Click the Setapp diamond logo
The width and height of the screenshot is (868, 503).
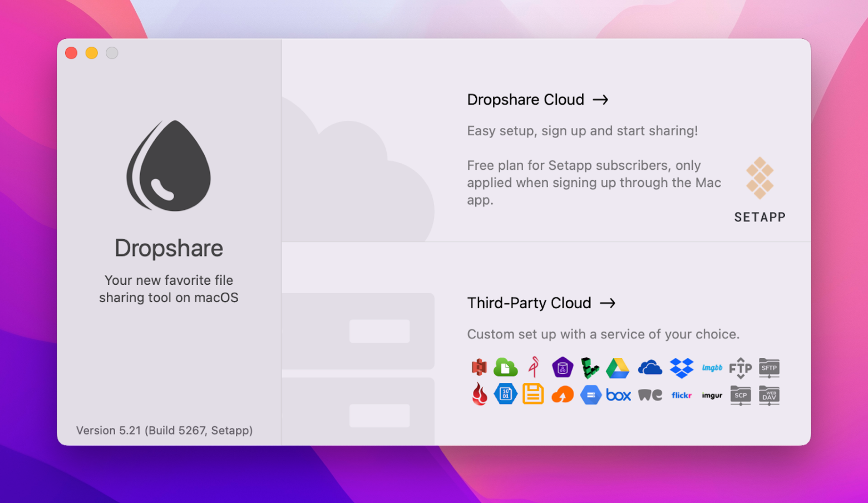759,179
